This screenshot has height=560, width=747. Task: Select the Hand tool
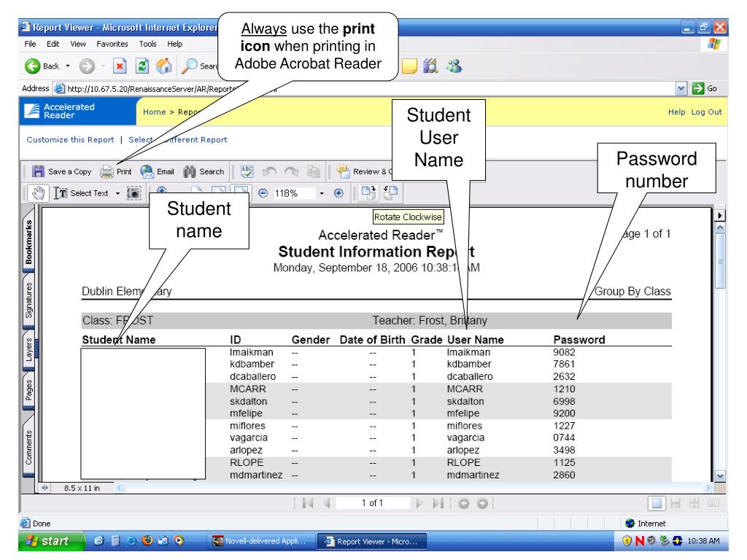click(x=38, y=193)
